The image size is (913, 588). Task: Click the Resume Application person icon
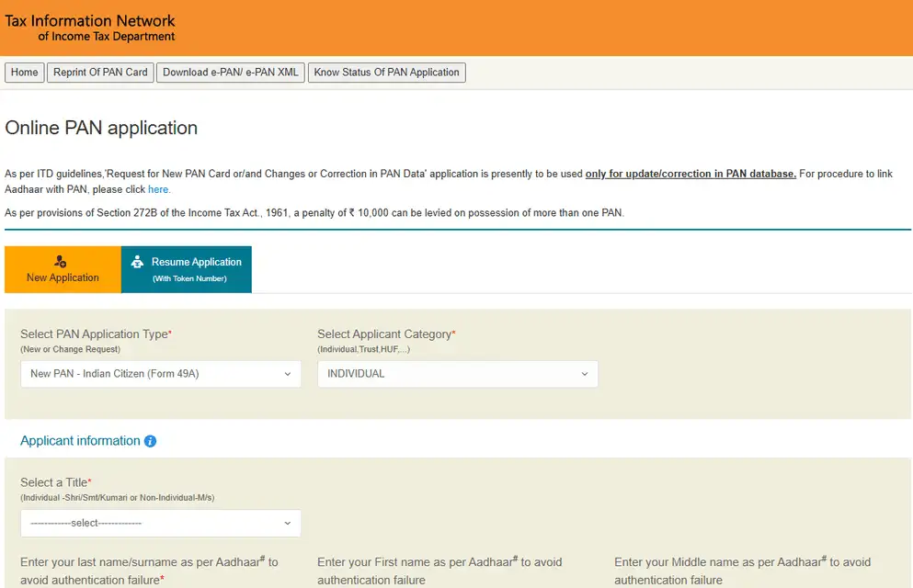137,262
